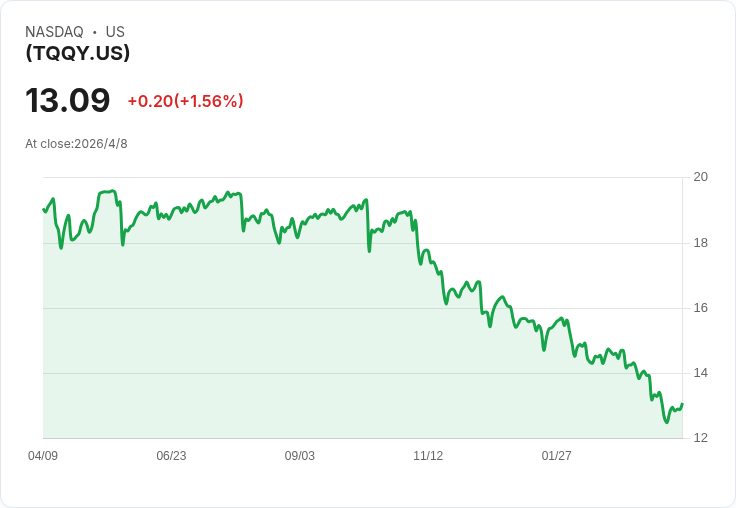Select the 06/23 date on the time axis
The image size is (736, 508).
click(x=171, y=456)
